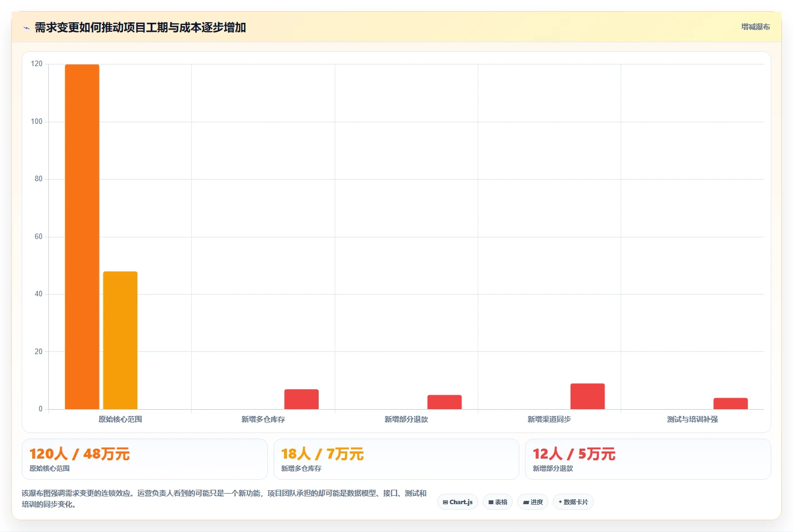Click 新增多仓库存 caption in second card
This screenshot has width=793, height=532.
point(301,469)
